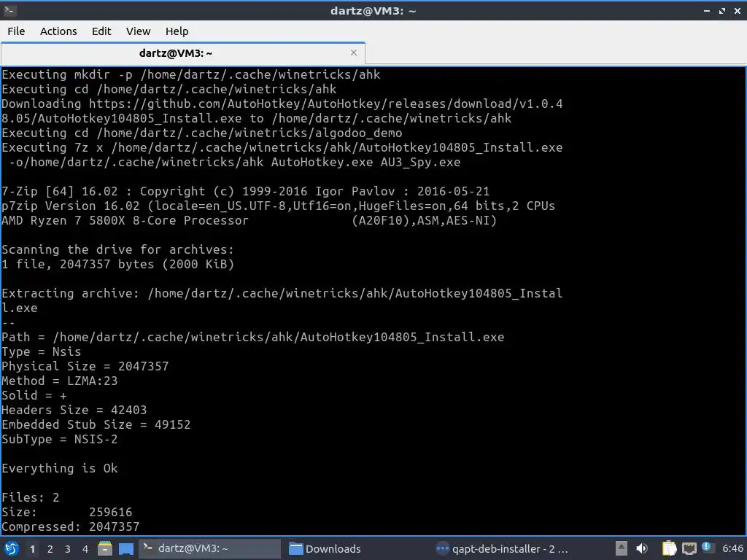
Task: Close the dartz@VM3 terminal tab
Action: point(354,52)
